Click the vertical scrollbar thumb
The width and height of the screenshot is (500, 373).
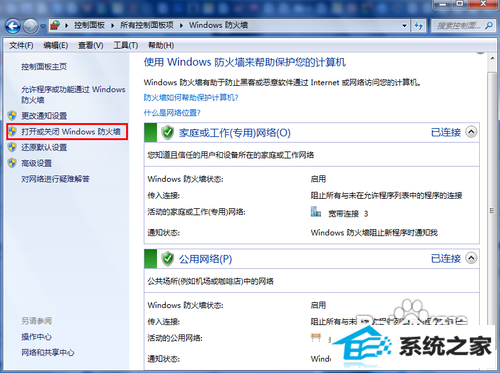pos(492,210)
